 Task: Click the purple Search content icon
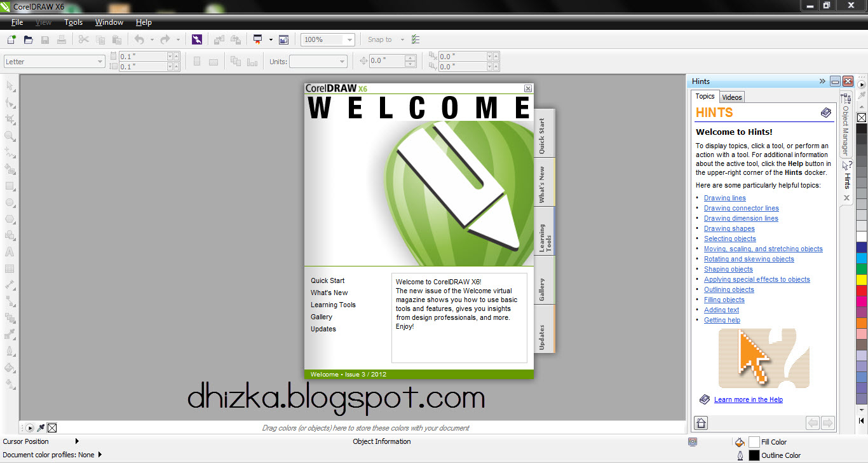[197, 39]
